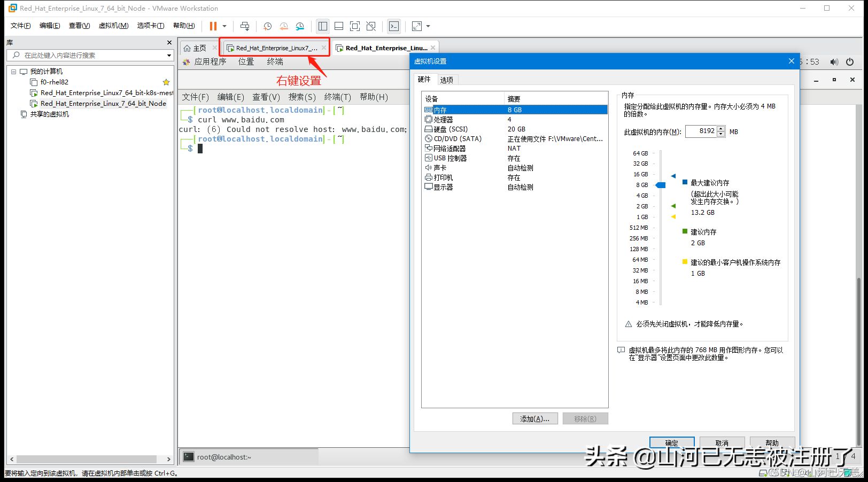Send Ctrl+Alt+Del to the virtual machine
The image size is (868, 482).
point(245,26)
